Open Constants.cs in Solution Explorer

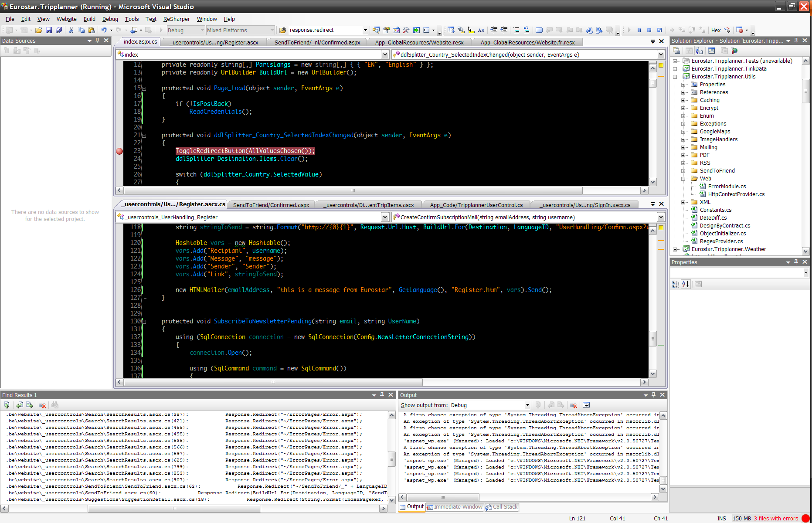pos(715,210)
